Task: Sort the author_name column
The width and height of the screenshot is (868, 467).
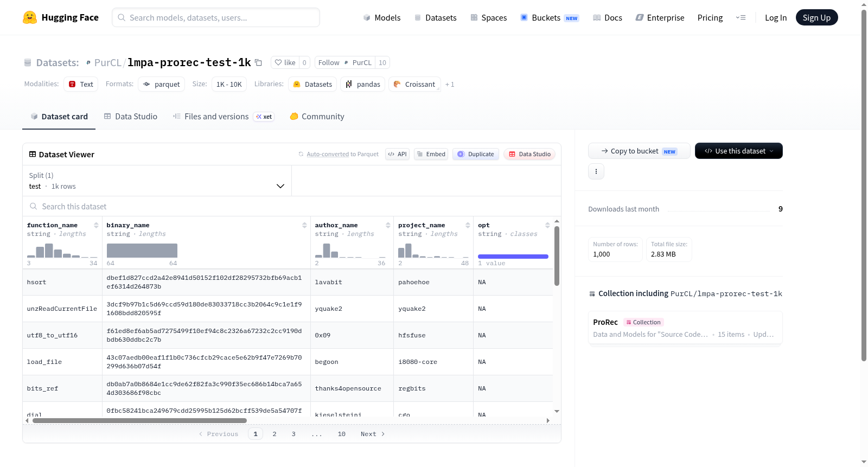Action: (x=388, y=225)
